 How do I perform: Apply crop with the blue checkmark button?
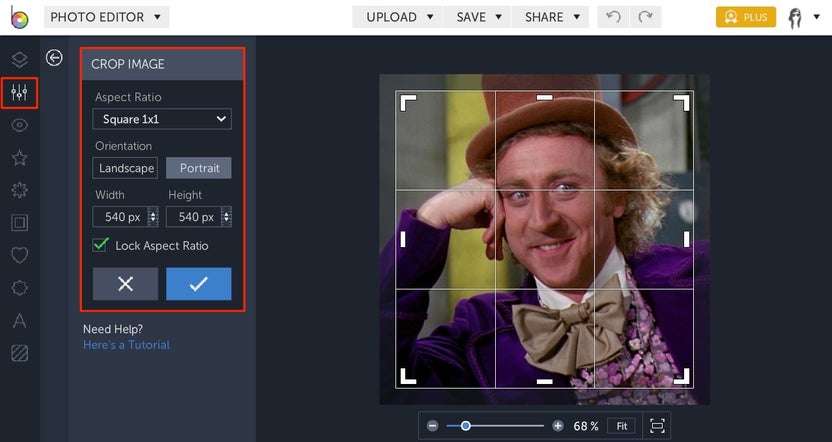pos(198,284)
